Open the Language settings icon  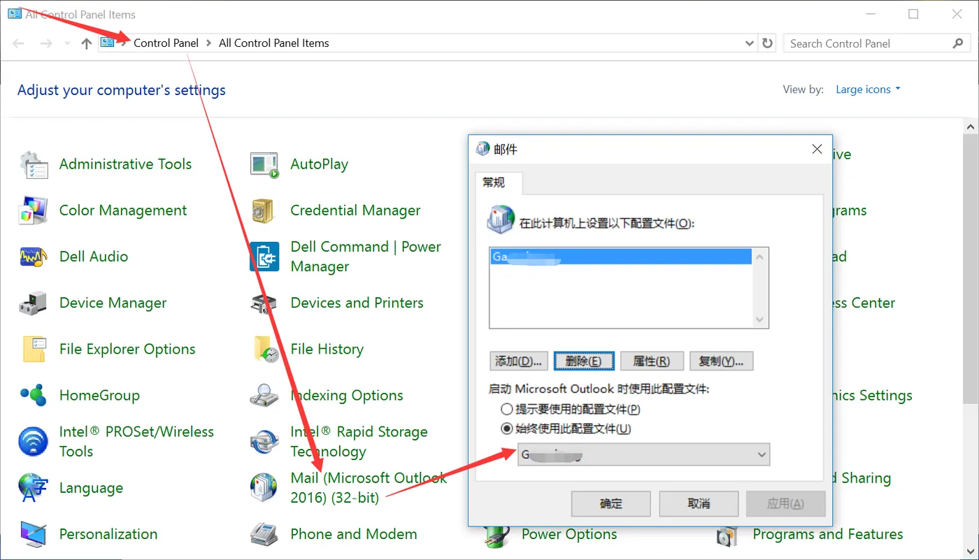34,488
